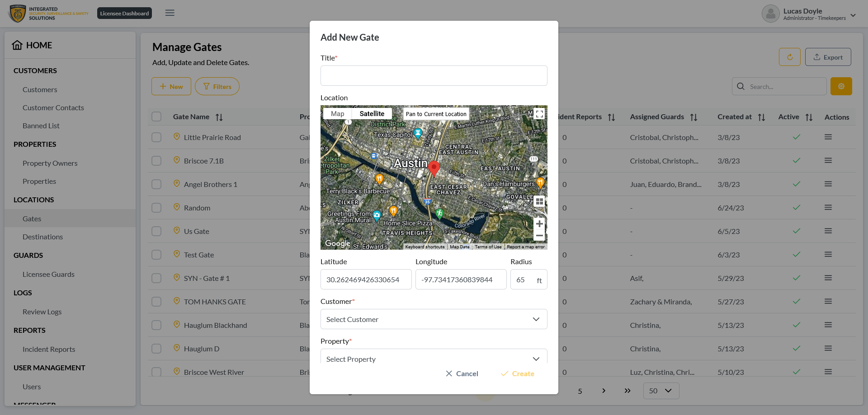Screen dimensions: 868x415
Task: Click the hamburger menu icon in header
Action: (x=170, y=13)
